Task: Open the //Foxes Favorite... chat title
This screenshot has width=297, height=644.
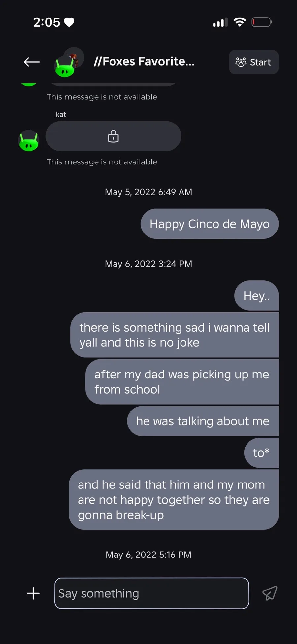Action: pos(144,62)
